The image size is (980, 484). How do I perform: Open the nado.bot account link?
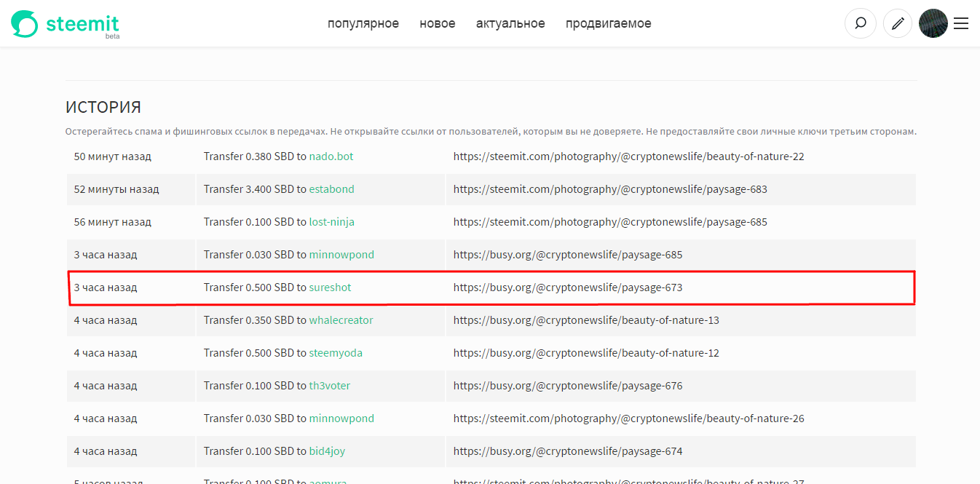pyautogui.click(x=331, y=156)
